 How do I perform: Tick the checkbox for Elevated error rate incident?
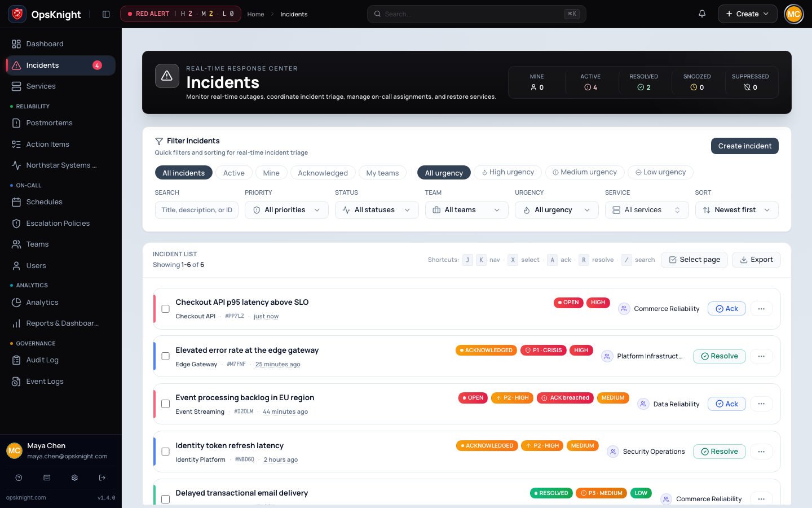point(166,356)
